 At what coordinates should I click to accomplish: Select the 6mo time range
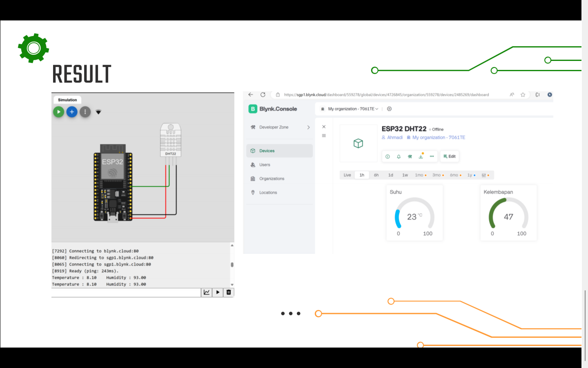(455, 175)
